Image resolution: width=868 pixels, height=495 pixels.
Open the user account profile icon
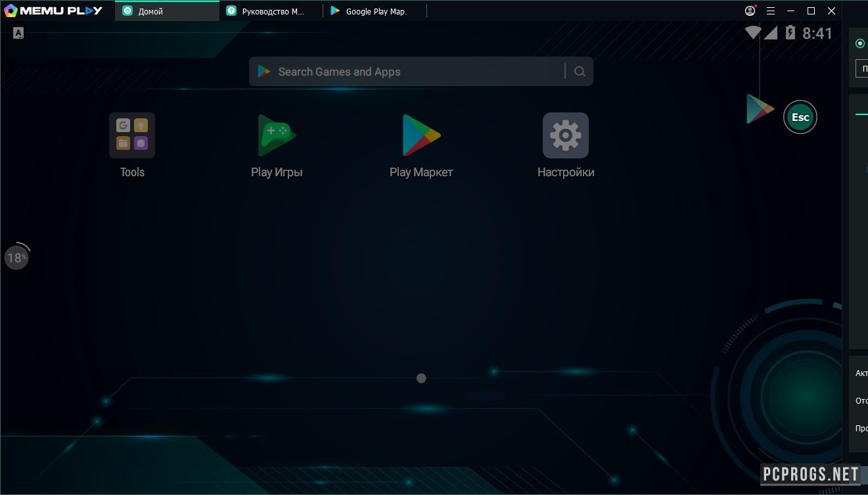[x=750, y=11]
